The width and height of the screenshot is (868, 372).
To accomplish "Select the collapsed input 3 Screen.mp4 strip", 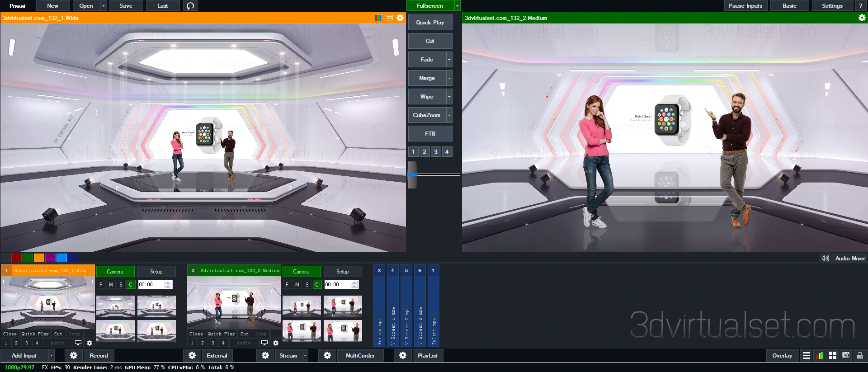I will point(379,306).
